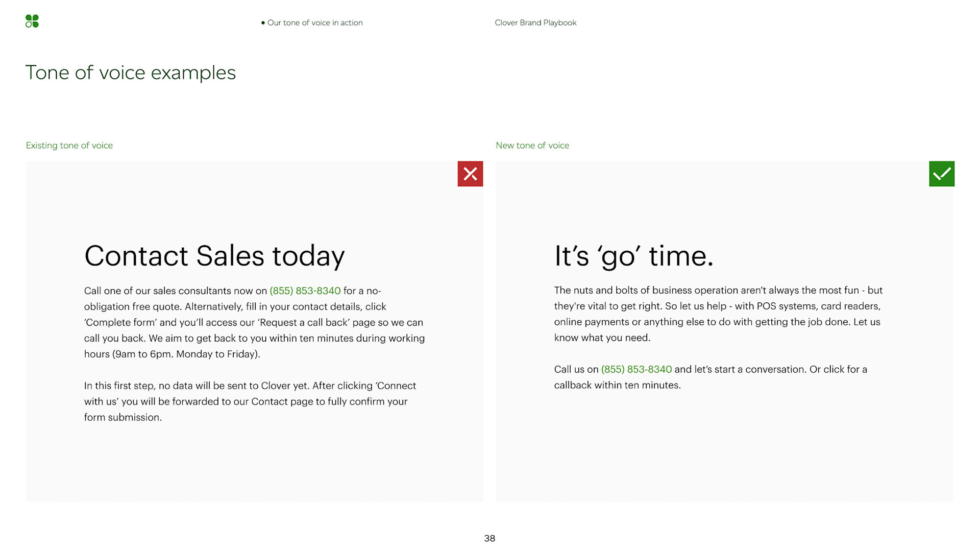The height and width of the screenshot is (551, 980).
Task: Click the 'hours (9am to 6pm. Monday to Friday).' line
Action: 172,354
